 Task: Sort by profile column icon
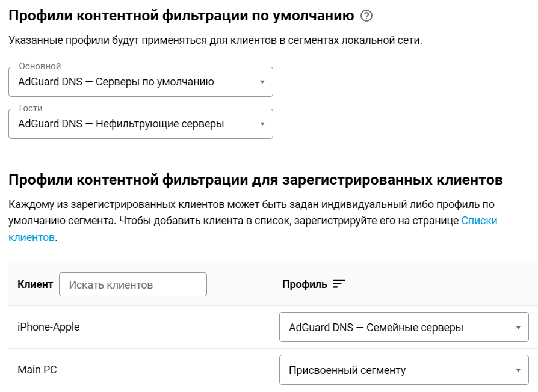click(339, 284)
